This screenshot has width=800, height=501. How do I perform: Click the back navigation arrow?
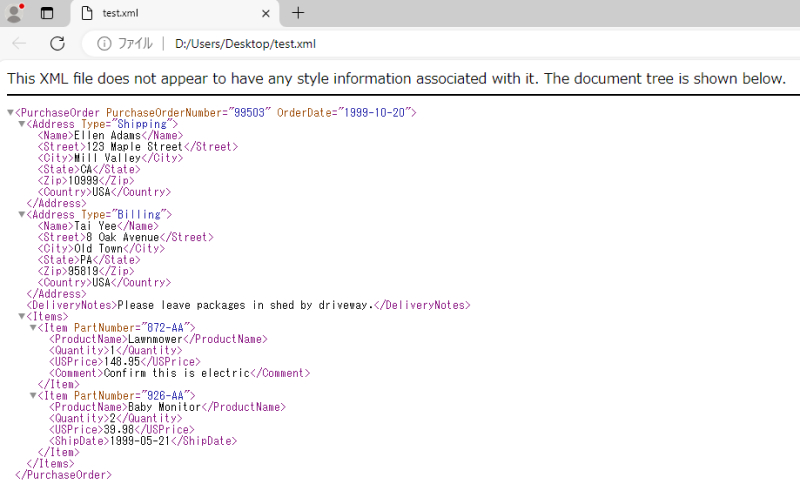(20, 43)
